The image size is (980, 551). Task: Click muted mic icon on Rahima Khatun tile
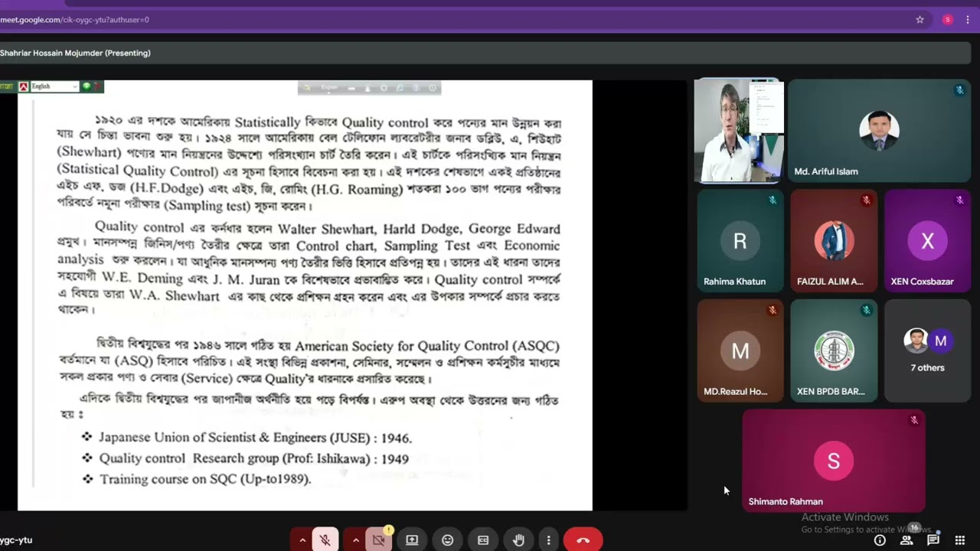point(773,201)
